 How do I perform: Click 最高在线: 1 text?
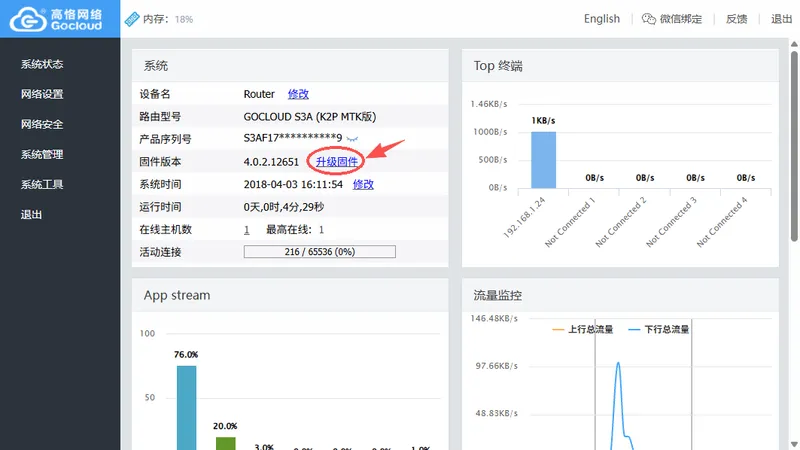point(295,230)
